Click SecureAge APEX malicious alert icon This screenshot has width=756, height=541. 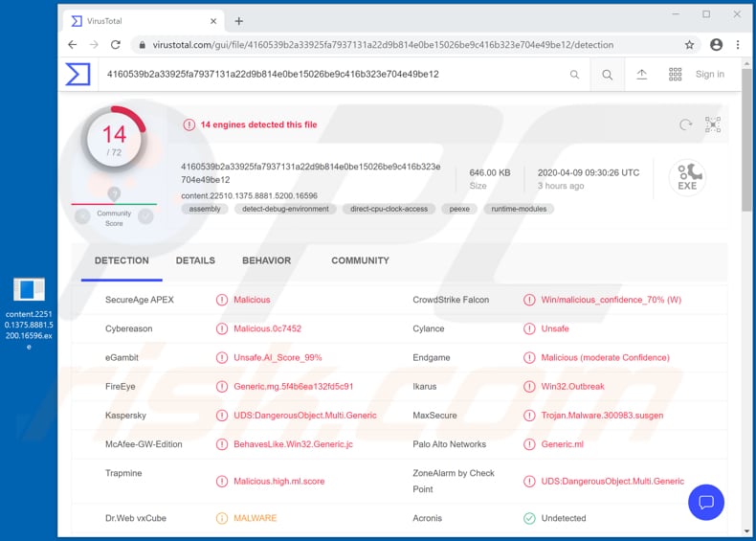coord(222,300)
